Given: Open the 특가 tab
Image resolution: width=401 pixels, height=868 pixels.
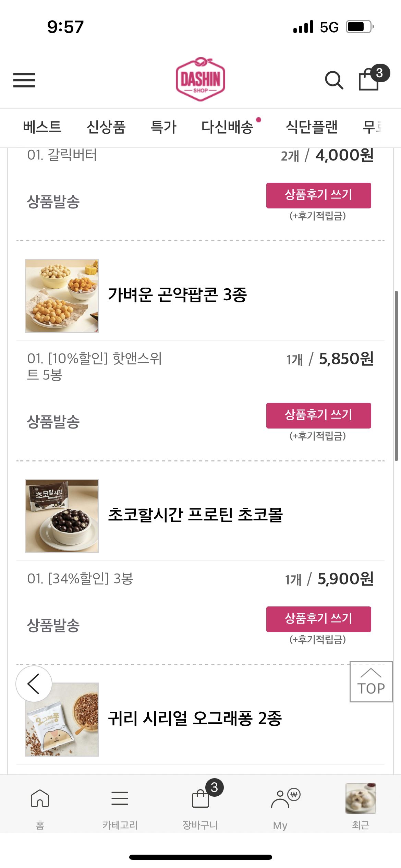Looking at the screenshot, I should (x=163, y=127).
